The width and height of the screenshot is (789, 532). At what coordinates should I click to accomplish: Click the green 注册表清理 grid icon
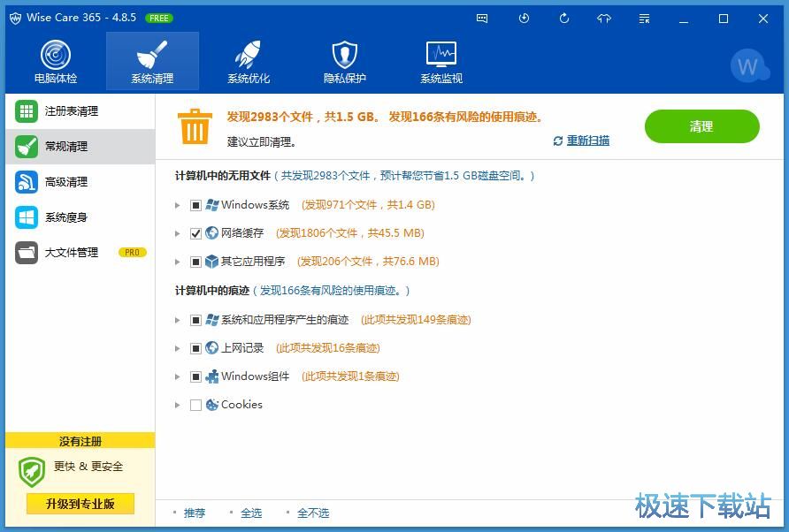[x=27, y=111]
